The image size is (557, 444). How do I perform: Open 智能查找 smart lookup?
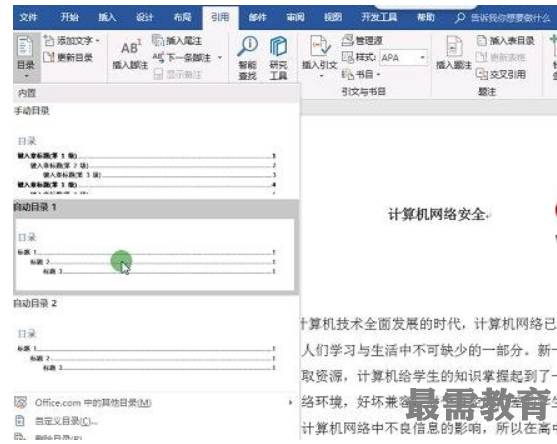tap(247, 58)
